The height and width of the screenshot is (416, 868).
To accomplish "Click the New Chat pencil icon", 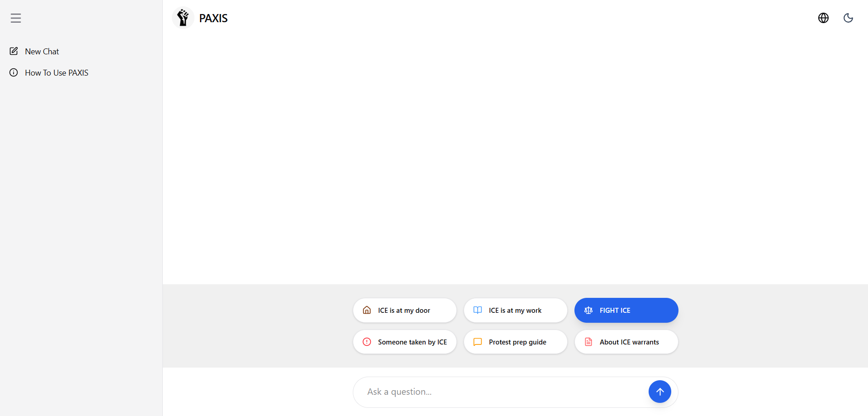I will point(14,51).
